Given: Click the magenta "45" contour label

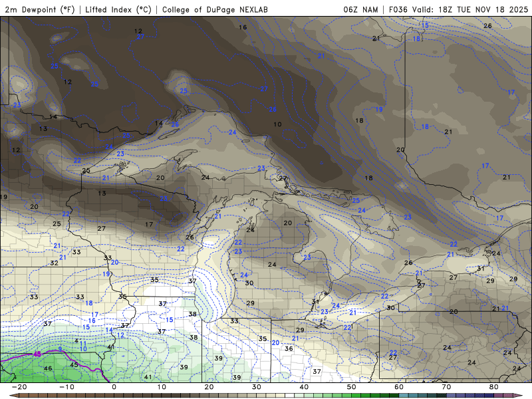Looking at the screenshot, I should tap(37, 354).
